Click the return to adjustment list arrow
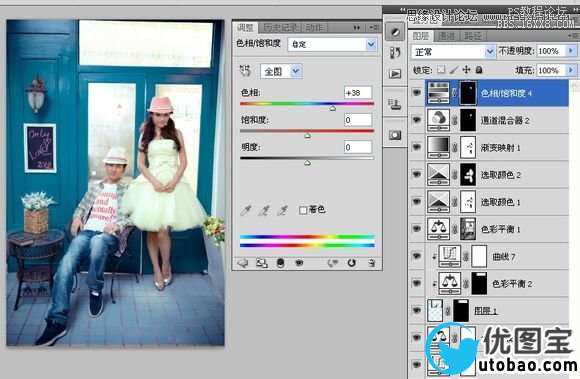Screen dimensions: 580x379 coord(243,263)
